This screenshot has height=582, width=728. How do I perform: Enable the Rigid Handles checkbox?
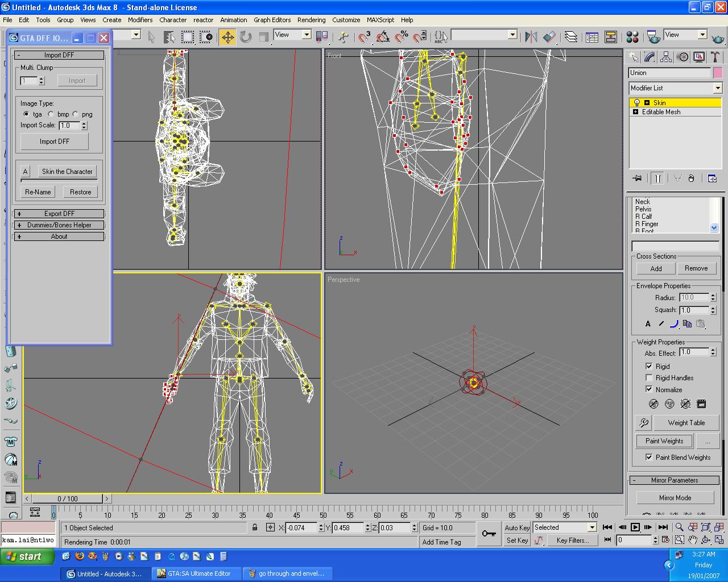pos(649,378)
